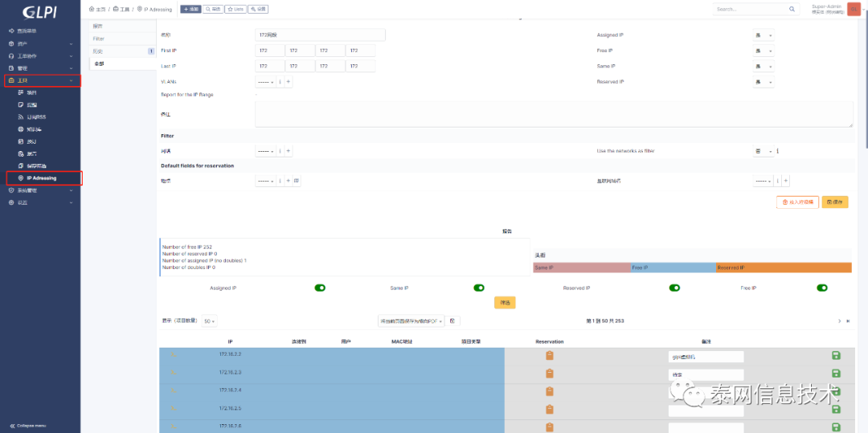Open the home icon in breadcrumb
Image resolution: width=868 pixels, height=433 pixels.
coord(92,10)
